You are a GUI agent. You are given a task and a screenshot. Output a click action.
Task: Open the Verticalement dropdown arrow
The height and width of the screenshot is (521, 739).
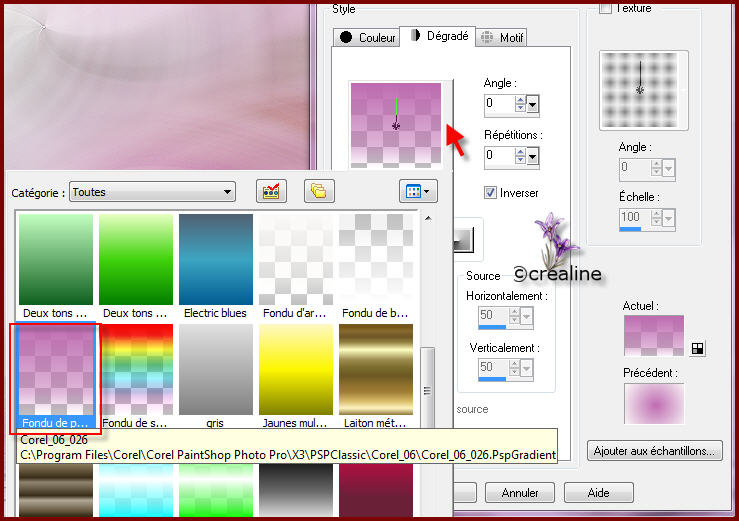(x=526, y=368)
